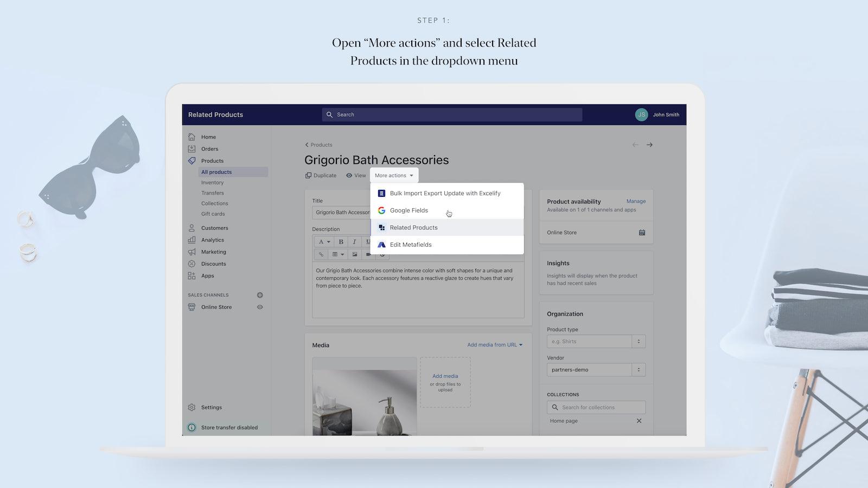Image resolution: width=868 pixels, height=488 pixels.
Task: Toggle bold formatting in the description editor
Action: (340, 242)
